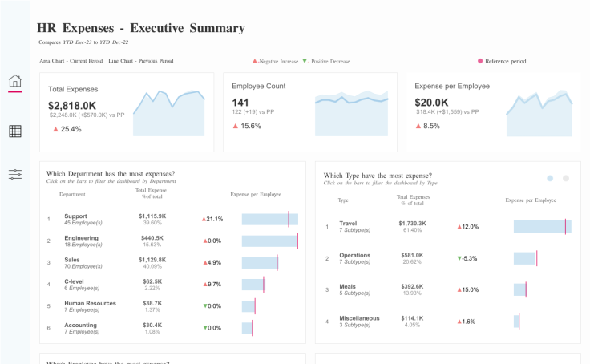This screenshot has width=590, height=364.
Task: Click the red triangle beside Total Expenses 25.4%
Action: (x=55, y=129)
